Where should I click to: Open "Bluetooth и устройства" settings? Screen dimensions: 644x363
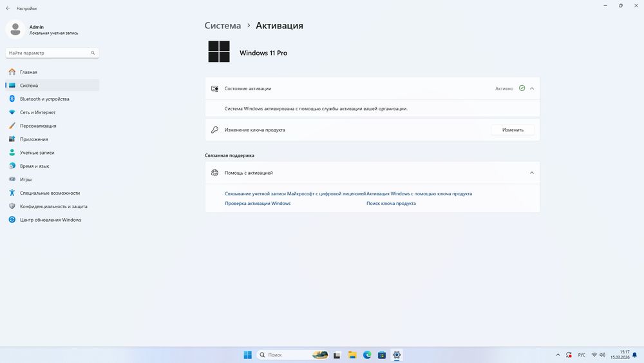click(52, 99)
